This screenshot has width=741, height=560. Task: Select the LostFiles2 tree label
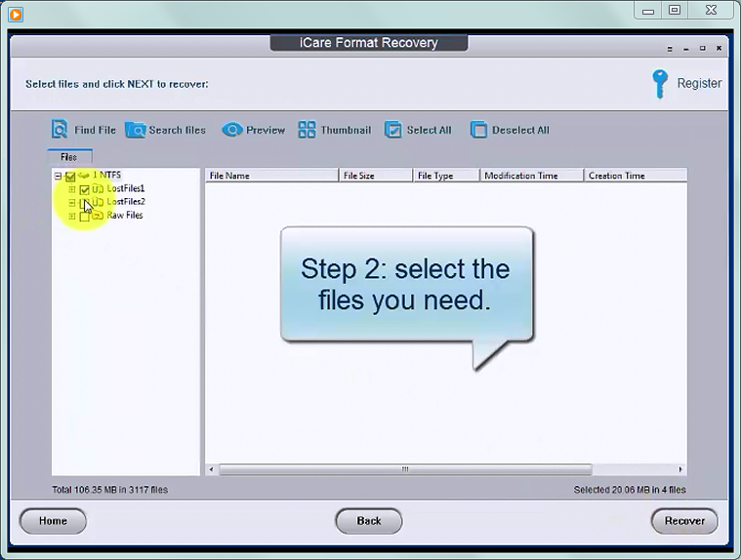(x=126, y=202)
